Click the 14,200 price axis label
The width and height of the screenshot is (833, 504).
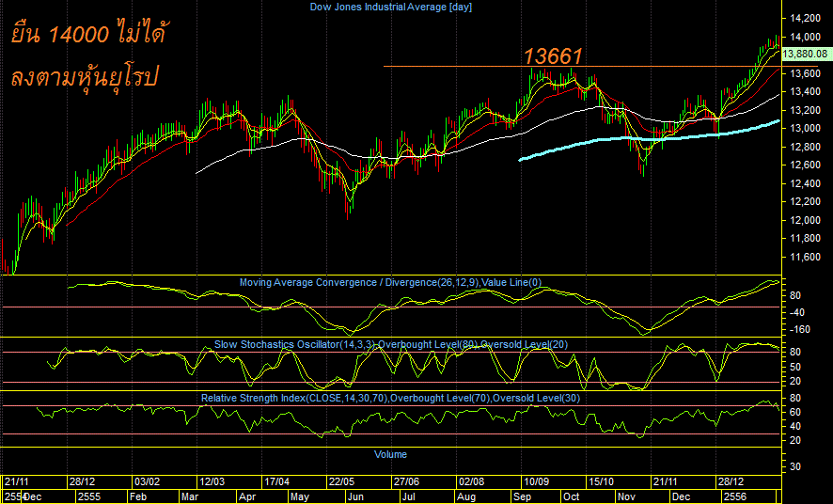[806, 19]
